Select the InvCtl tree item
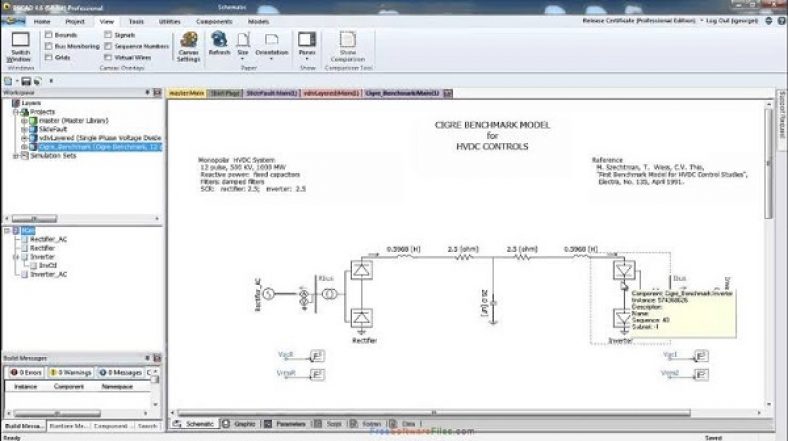The height and width of the screenshot is (441, 788). point(48,265)
